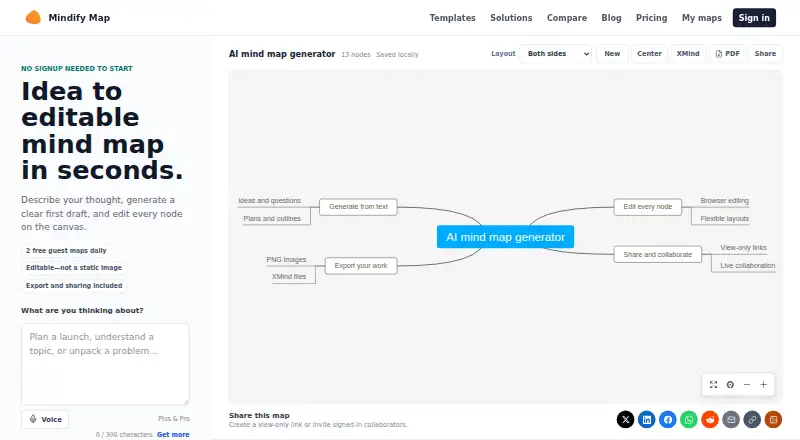Open the Blog page
800x440 pixels.
click(611, 18)
